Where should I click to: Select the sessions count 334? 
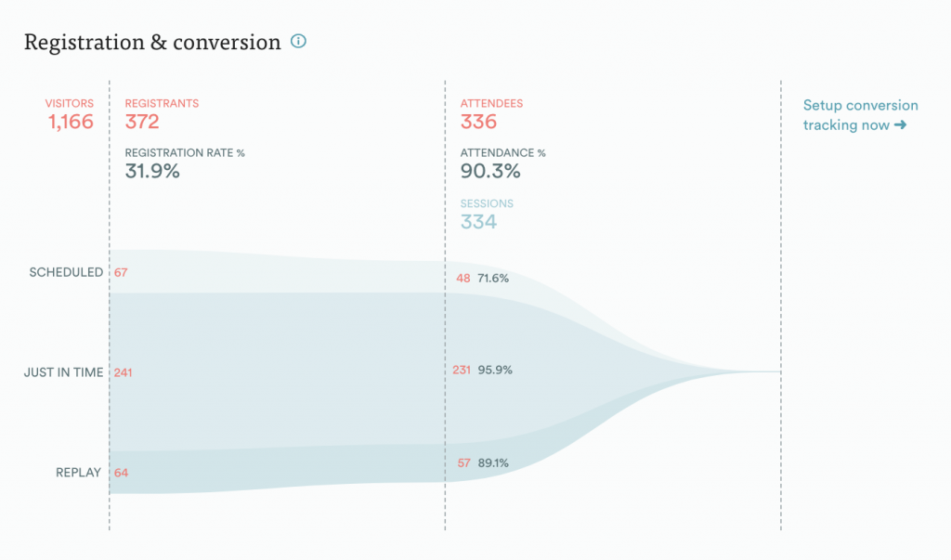tap(478, 221)
